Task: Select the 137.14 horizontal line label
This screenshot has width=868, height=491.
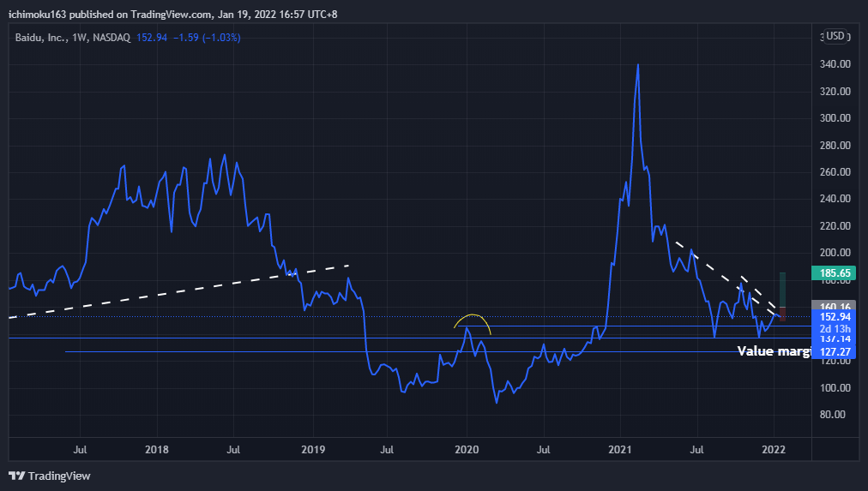Action: tap(833, 338)
